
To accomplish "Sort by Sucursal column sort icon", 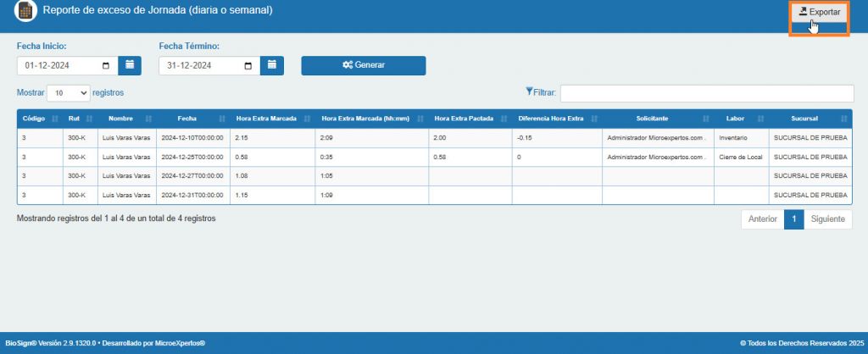I will pyautogui.click(x=843, y=119).
